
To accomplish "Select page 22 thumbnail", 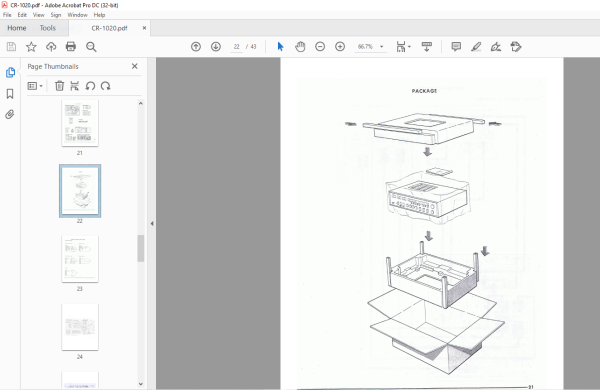I will (80, 191).
